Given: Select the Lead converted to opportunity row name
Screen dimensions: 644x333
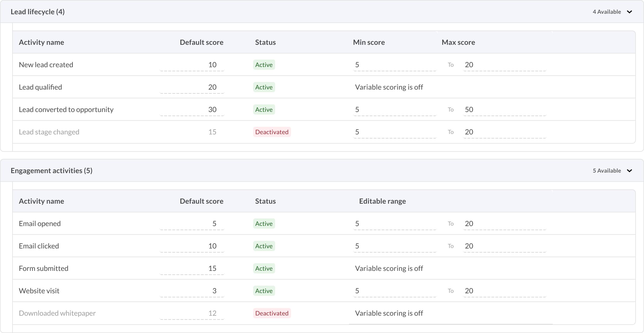Looking at the screenshot, I should pos(66,110).
